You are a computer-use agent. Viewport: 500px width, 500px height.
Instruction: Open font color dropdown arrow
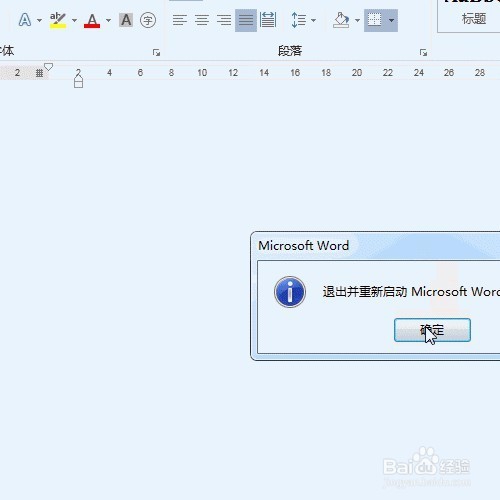click(x=108, y=21)
